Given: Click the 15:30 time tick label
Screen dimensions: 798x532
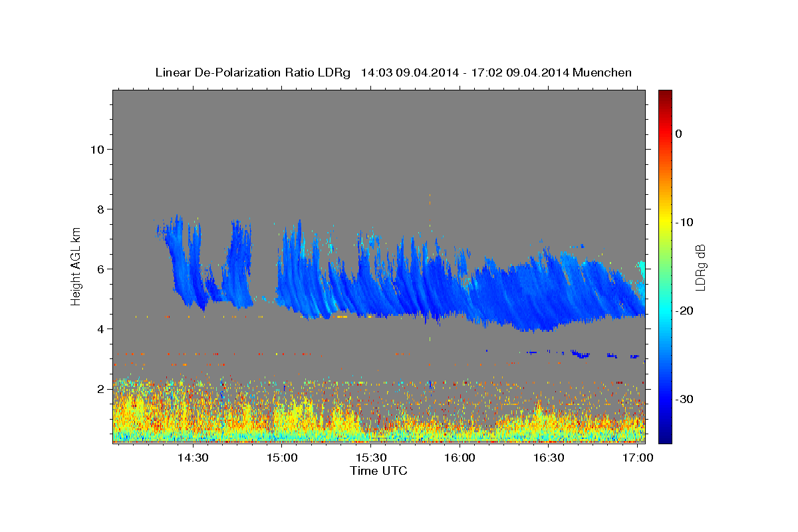Looking at the screenshot, I should click(371, 458).
